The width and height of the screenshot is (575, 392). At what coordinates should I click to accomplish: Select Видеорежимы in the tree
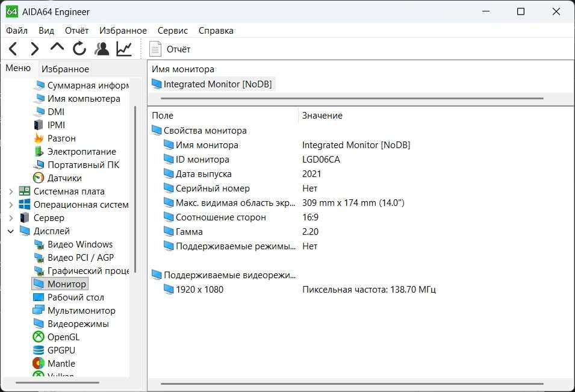click(x=71, y=324)
